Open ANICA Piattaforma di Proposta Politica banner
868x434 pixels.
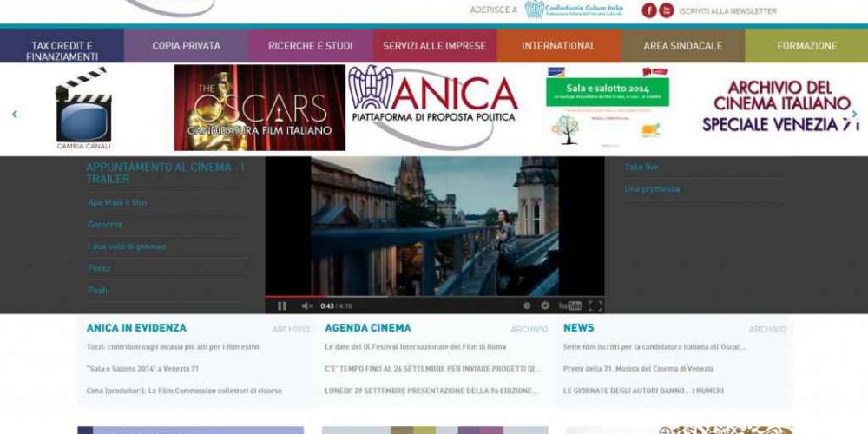click(x=433, y=107)
